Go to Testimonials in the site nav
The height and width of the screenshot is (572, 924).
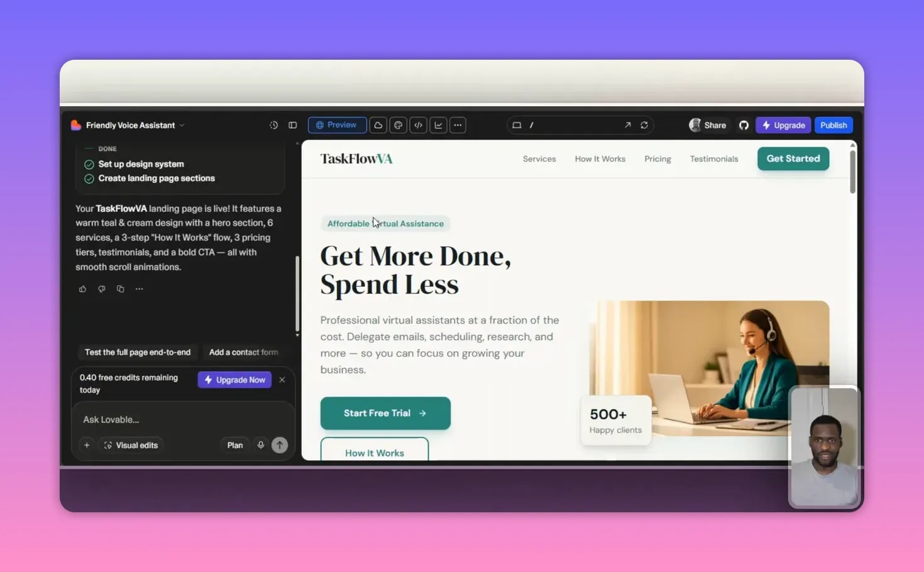coord(714,159)
